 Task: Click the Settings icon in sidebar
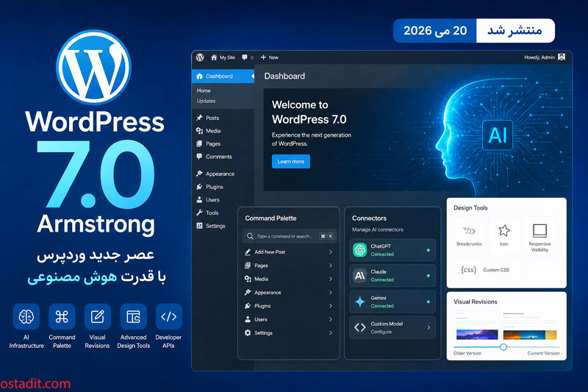(x=199, y=226)
